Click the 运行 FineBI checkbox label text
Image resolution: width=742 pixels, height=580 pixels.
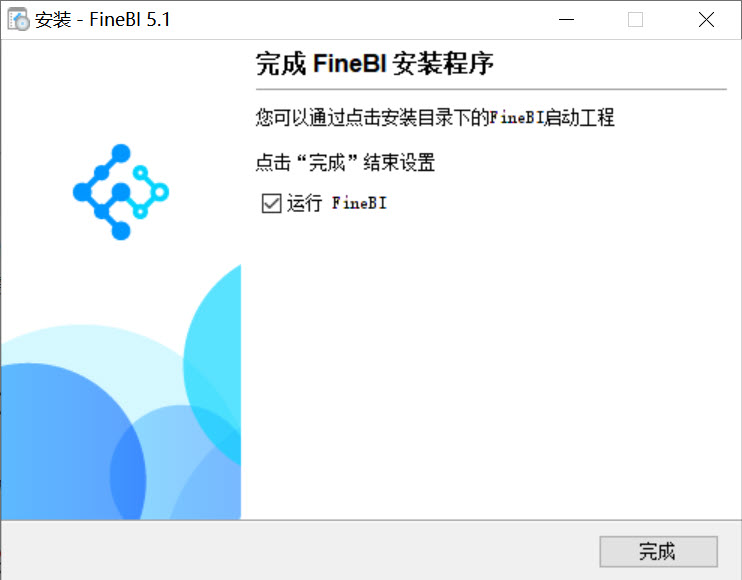click(x=336, y=203)
